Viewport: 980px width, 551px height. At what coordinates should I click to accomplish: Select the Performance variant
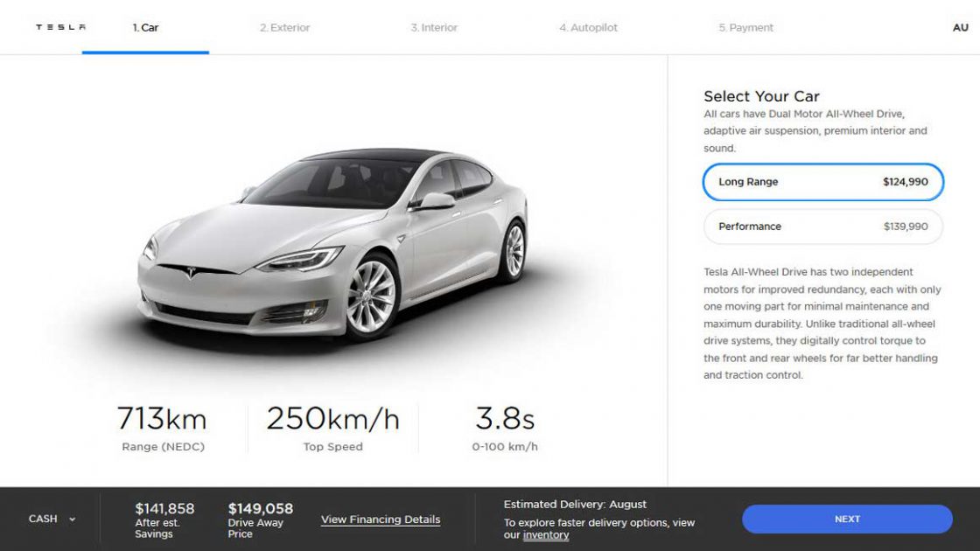[822, 227]
